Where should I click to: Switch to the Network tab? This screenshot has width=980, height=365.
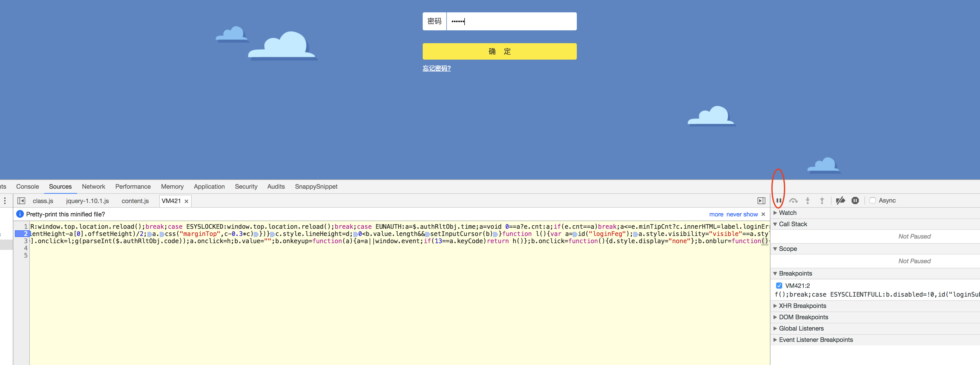point(93,187)
